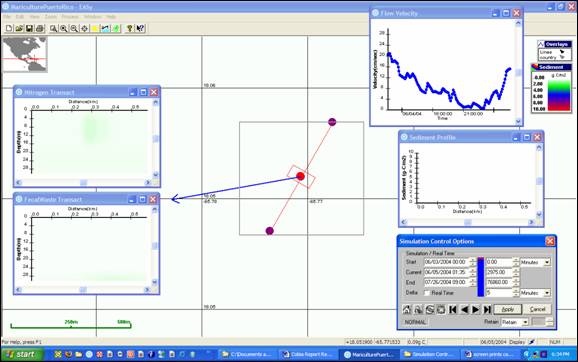Open the Edit menu

20,17
